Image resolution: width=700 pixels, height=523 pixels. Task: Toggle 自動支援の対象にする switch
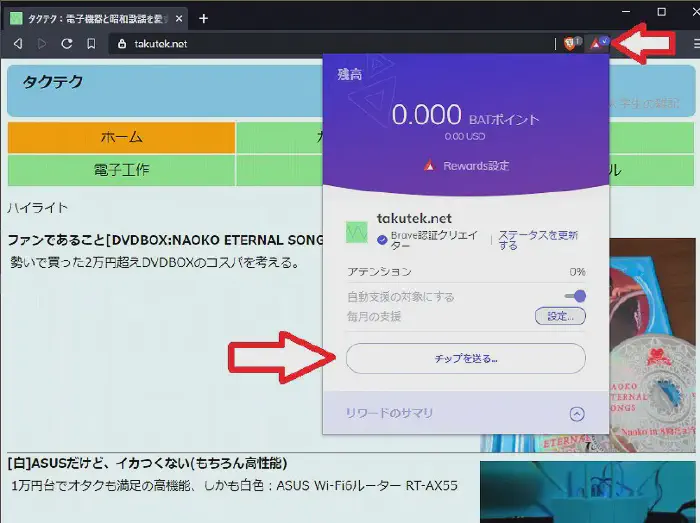(575, 296)
